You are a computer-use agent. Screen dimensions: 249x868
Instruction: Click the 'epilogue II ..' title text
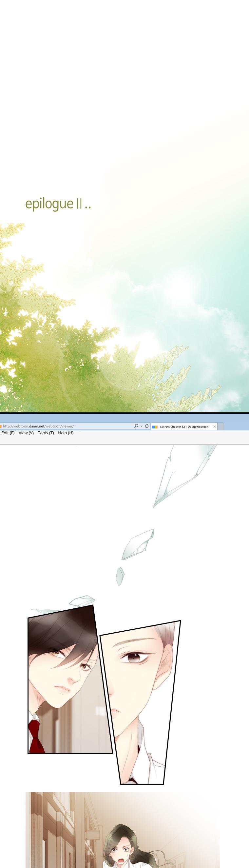(x=58, y=204)
